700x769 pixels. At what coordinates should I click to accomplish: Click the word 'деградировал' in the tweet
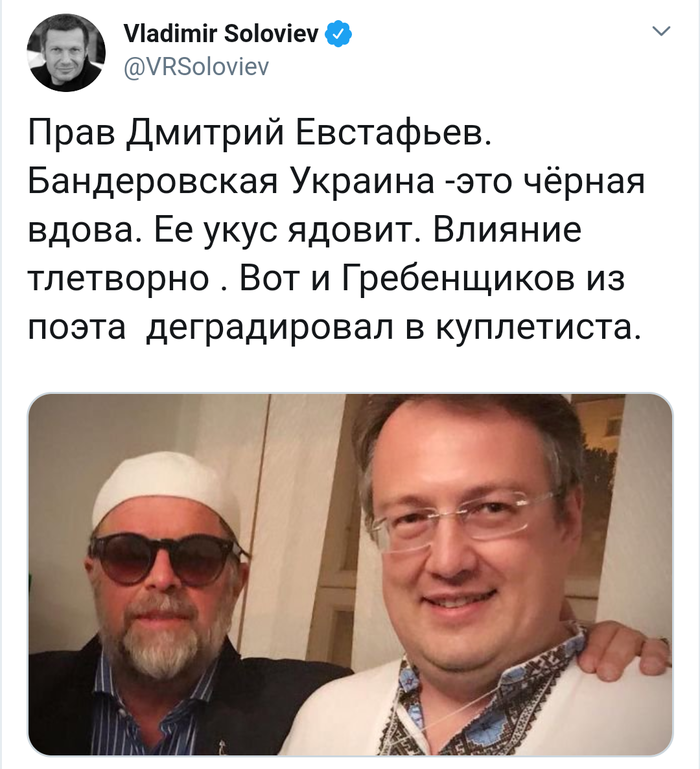pyautogui.click(x=269, y=329)
